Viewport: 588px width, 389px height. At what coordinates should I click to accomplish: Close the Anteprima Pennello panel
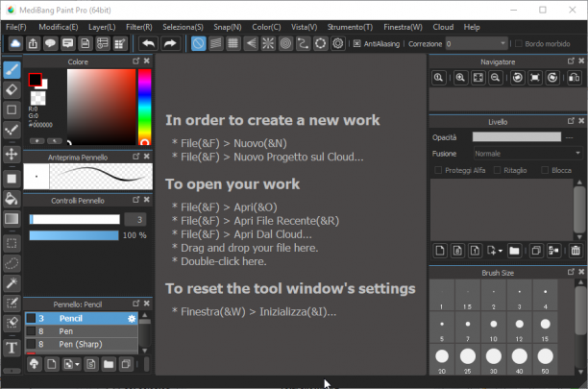point(147,157)
